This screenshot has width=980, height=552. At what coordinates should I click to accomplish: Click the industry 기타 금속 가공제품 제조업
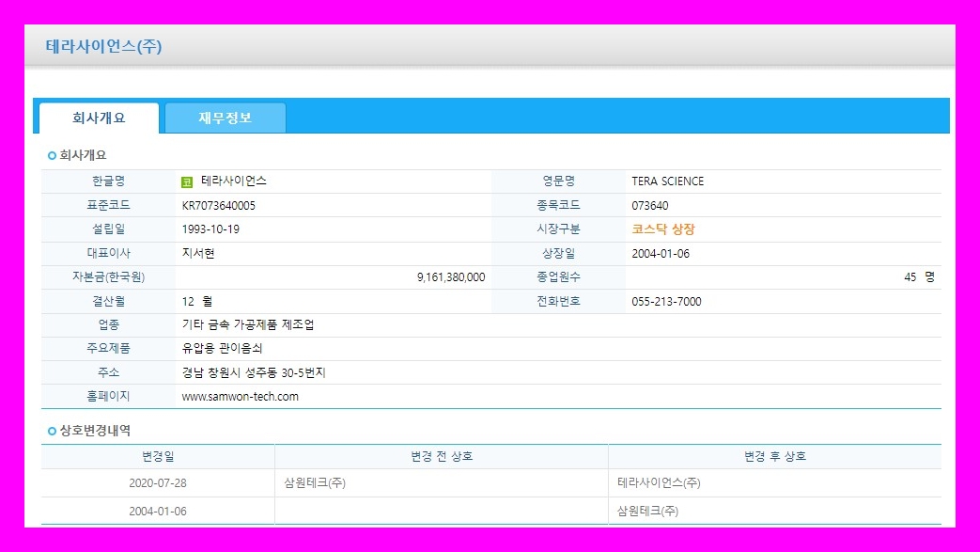tap(248, 324)
